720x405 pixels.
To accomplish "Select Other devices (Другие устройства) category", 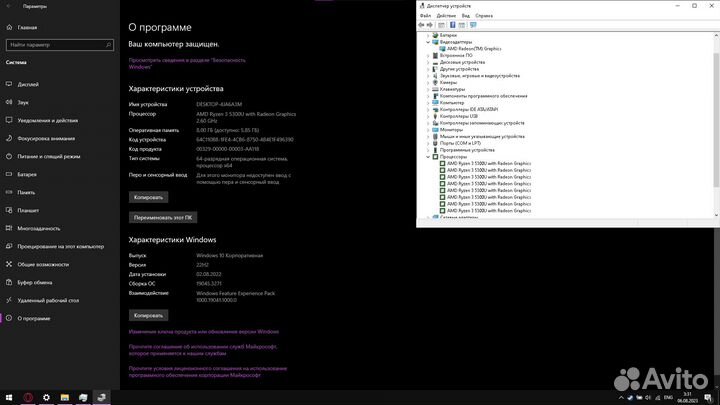I will point(459,69).
